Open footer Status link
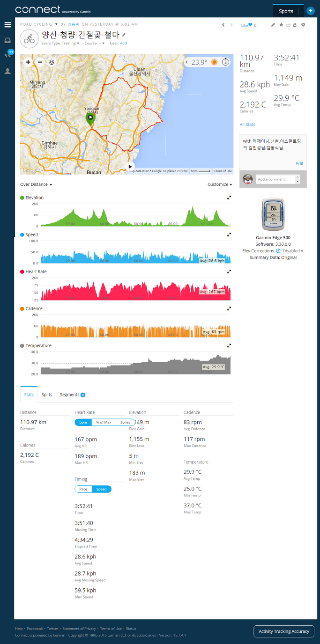Image resolution: width=320 pixels, height=644 pixels. (131, 629)
